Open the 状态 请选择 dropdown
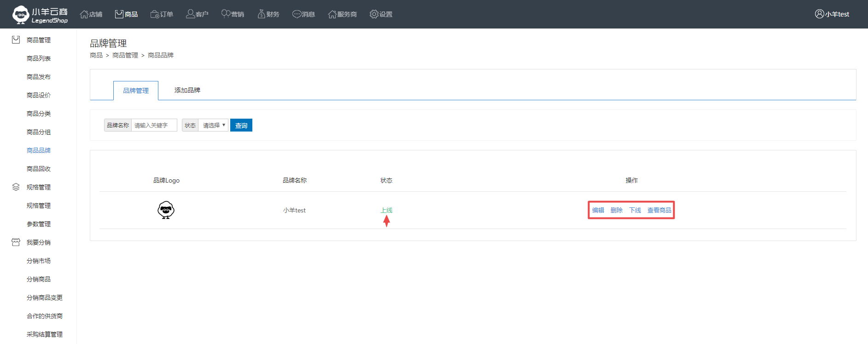Screen dimensions: 868x344 pyautogui.click(x=213, y=125)
